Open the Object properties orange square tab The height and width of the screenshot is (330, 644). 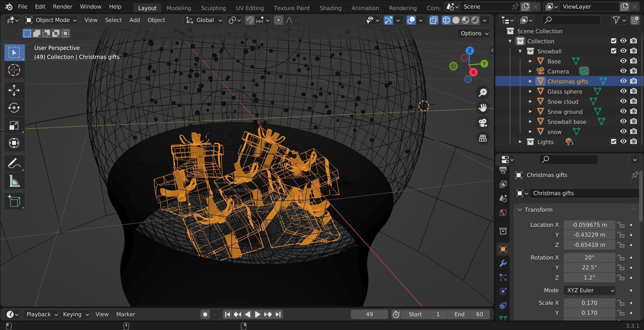pyautogui.click(x=503, y=249)
